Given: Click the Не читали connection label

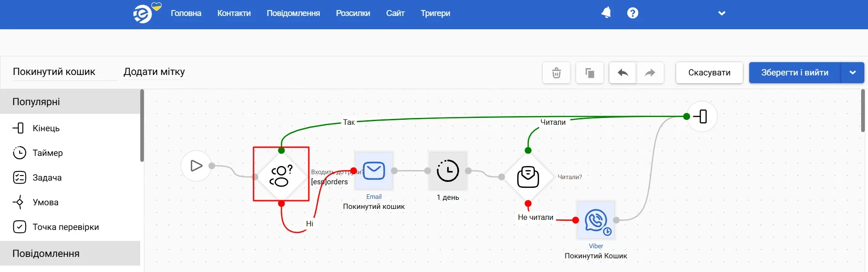Looking at the screenshot, I should point(535,217).
